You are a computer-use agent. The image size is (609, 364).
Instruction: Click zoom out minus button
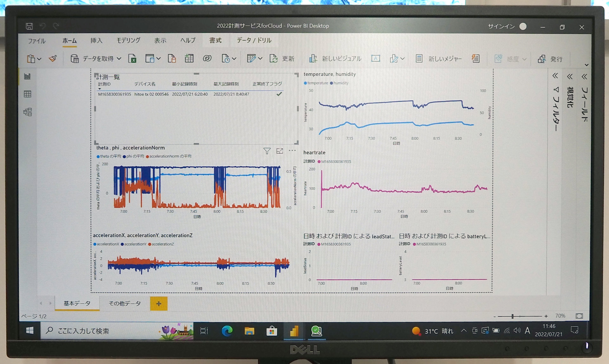pyautogui.click(x=494, y=316)
